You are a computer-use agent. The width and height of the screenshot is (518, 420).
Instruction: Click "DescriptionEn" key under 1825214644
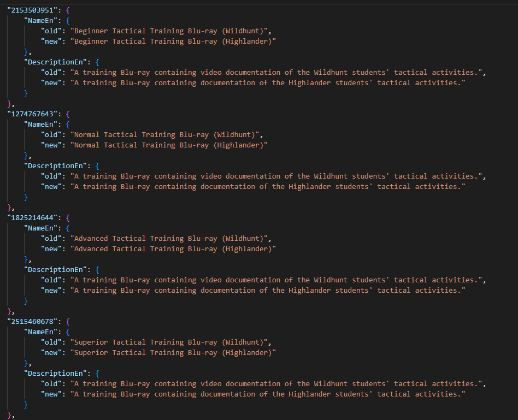pos(55,269)
